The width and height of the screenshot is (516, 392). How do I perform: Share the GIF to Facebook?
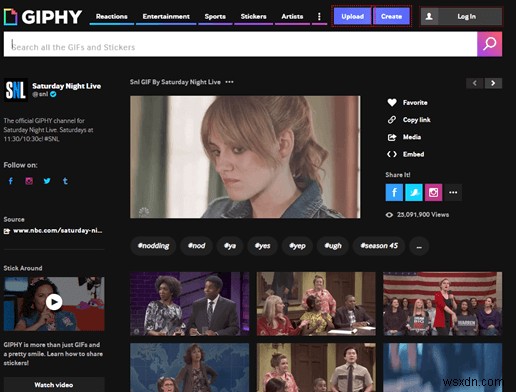394,192
